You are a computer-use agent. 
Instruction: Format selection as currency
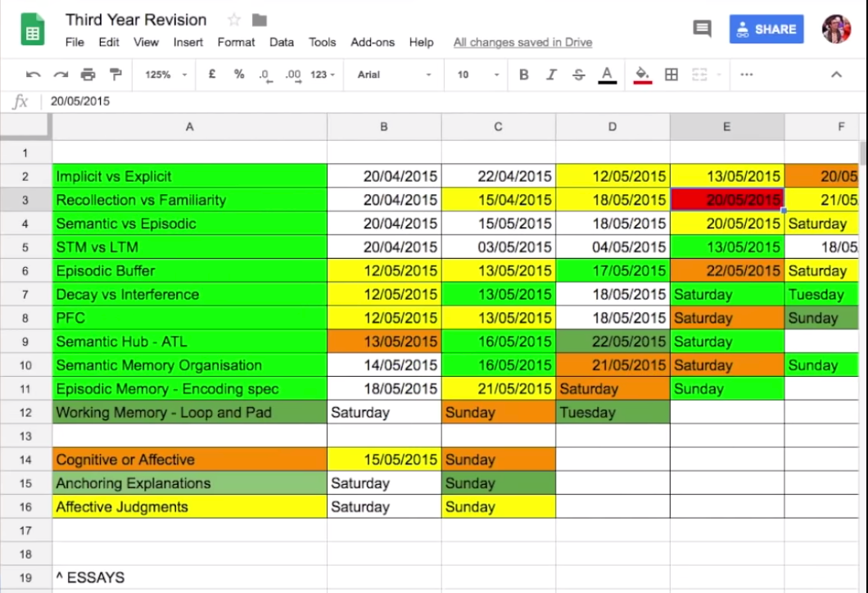pyautogui.click(x=211, y=75)
